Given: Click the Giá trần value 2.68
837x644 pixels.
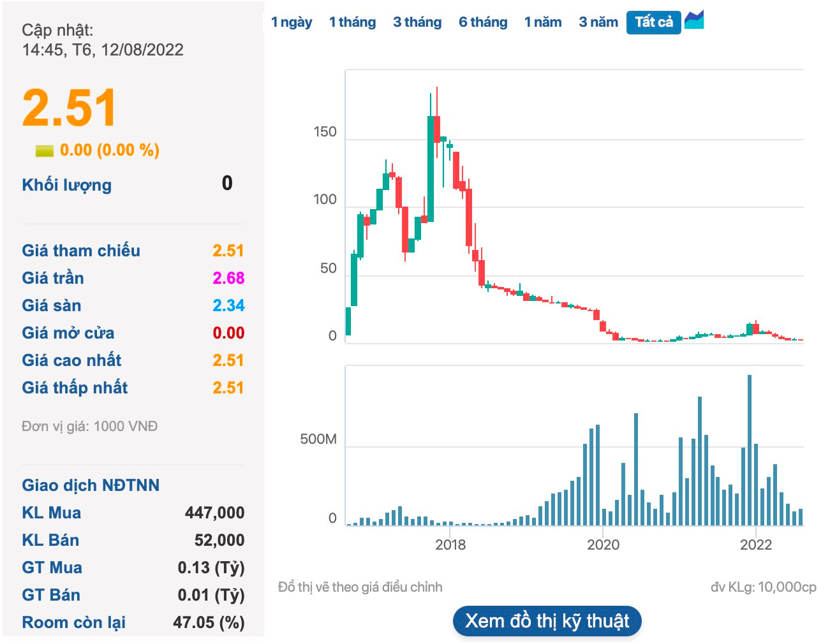Looking at the screenshot, I should click(228, 278).
